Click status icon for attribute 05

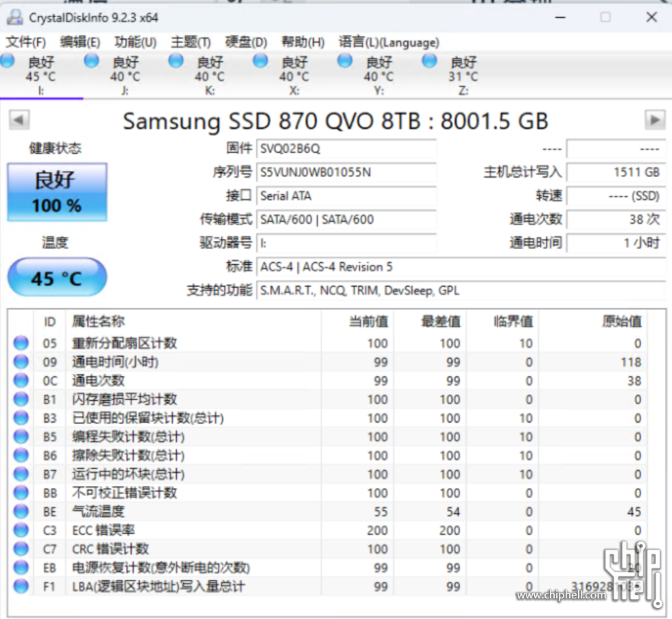21,342
